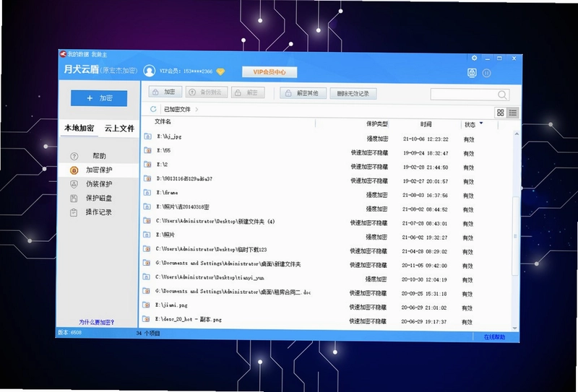This screenshot has height=392, width=578.
Task: Switch to grid thumbnail view
Action: coord(500,113)
